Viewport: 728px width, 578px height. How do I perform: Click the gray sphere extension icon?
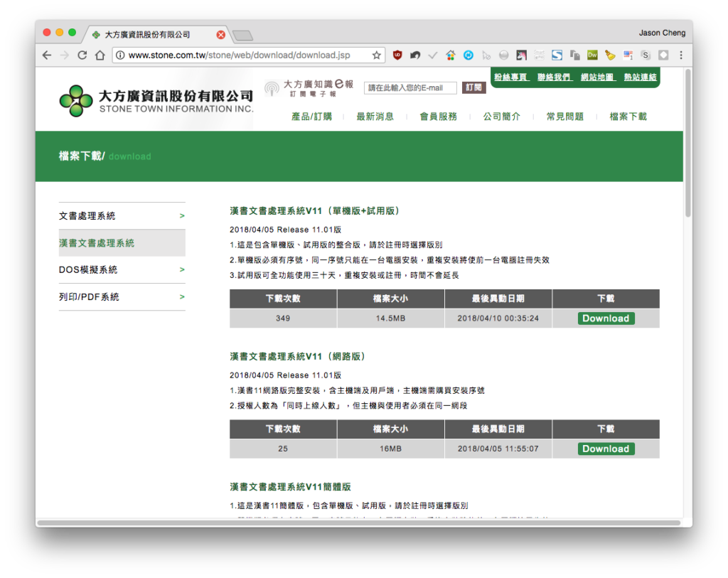[x=504, y=55]
